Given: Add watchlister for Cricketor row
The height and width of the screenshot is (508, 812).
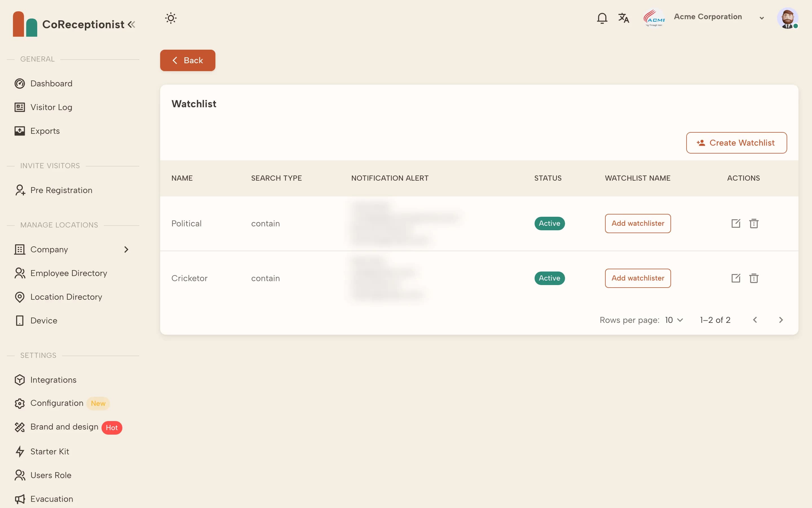Looking at the screenshot, I should pyautogui.click(x=637, y=278).
